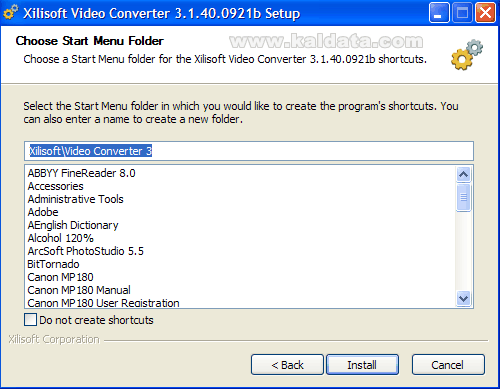
Task: Click the setup gear icon in title bar
Action: click(10, 13)
